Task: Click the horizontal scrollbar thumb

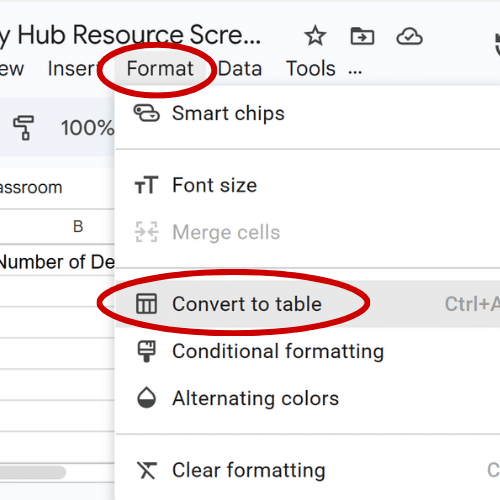Action: tap(33, 472)
